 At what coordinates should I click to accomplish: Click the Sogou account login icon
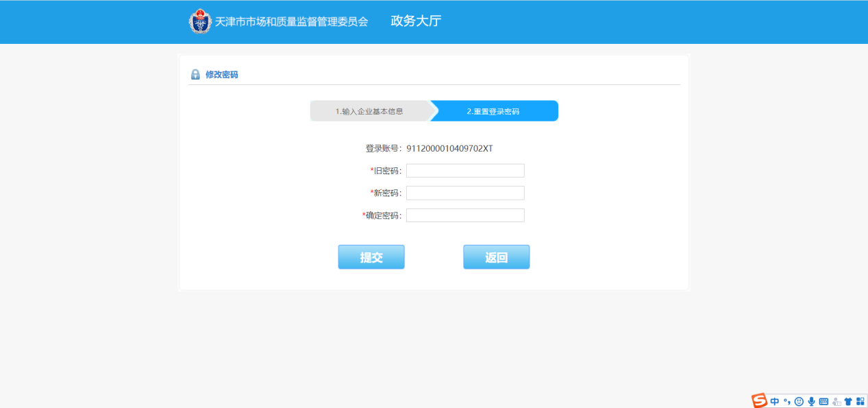click(x=836, y=401)
